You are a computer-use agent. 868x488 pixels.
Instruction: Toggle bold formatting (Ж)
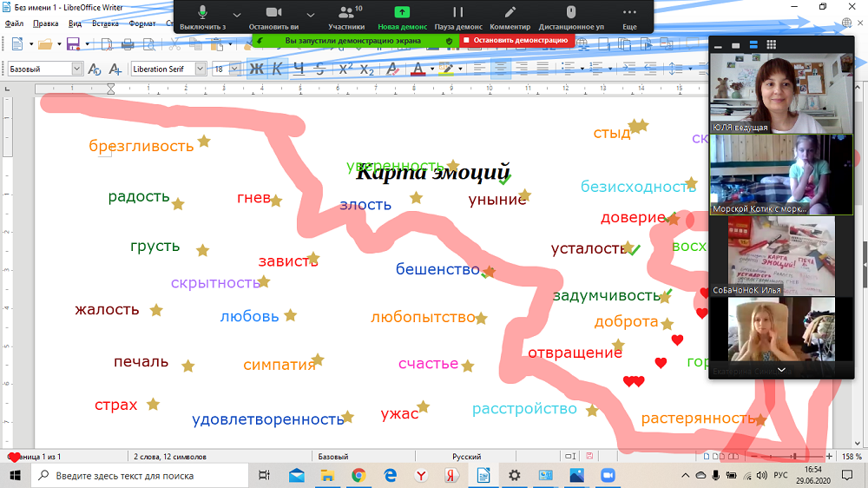pos(256,69)
